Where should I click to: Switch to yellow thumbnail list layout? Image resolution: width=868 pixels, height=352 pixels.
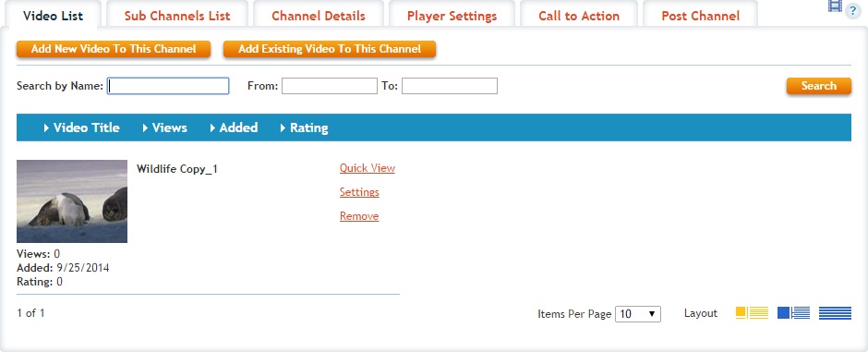click(x=752, y=313)
